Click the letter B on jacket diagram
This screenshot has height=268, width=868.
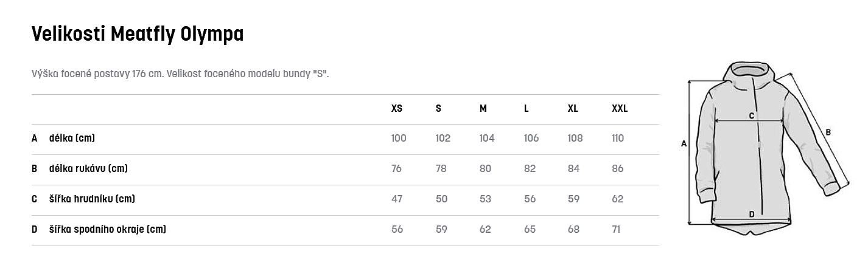828,132
